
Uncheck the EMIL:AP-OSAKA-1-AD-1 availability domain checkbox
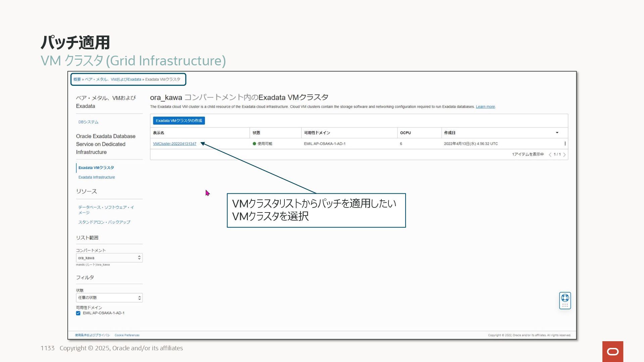point(78,313)
